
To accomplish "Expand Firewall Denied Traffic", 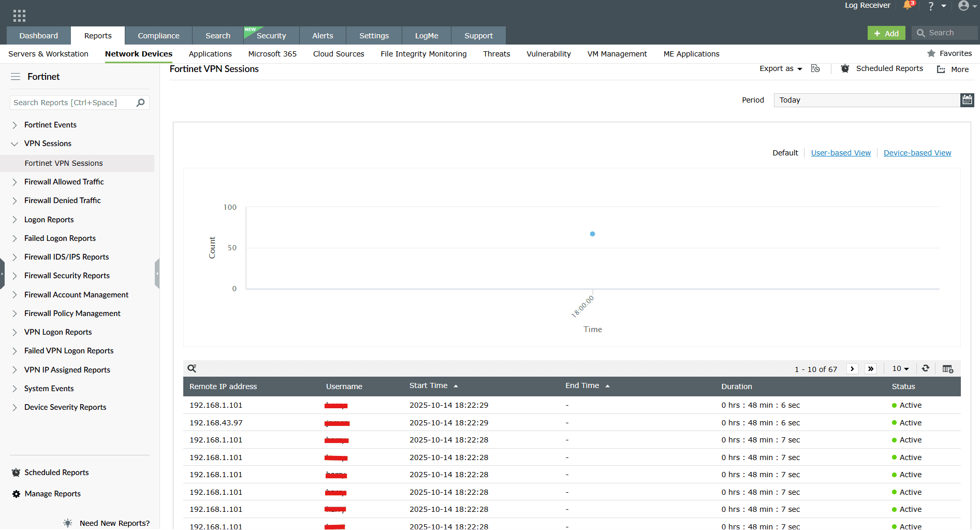I will [14, 200].
